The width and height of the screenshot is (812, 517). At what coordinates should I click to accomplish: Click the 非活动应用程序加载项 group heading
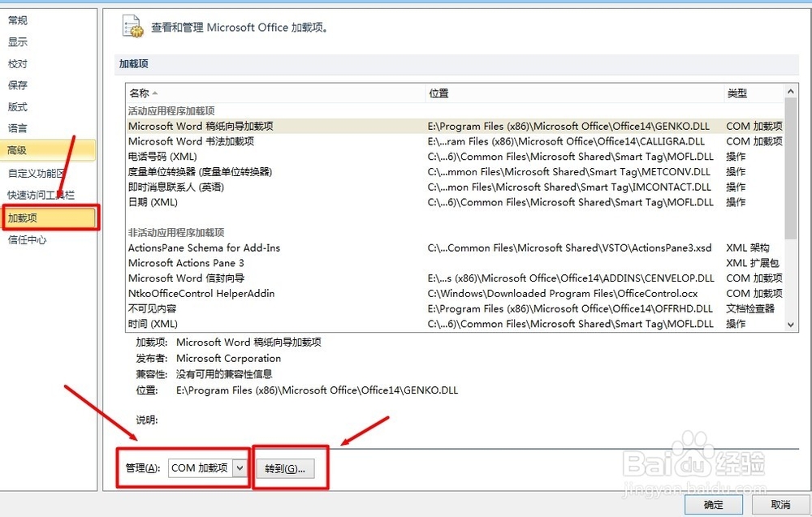tap(176, 232)
